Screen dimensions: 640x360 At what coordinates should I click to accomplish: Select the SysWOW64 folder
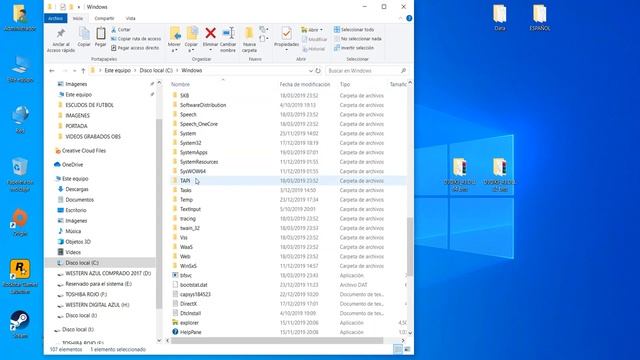click(193, 171)
